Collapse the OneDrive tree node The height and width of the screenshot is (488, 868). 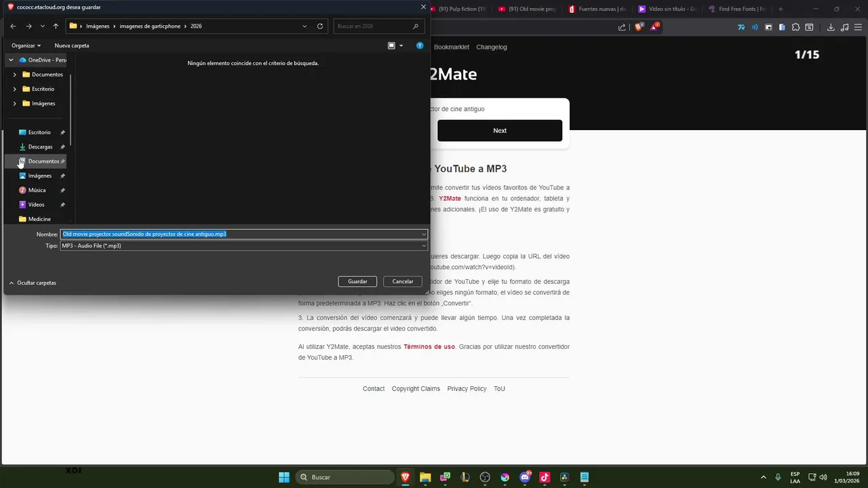click(x=11, y=60)
